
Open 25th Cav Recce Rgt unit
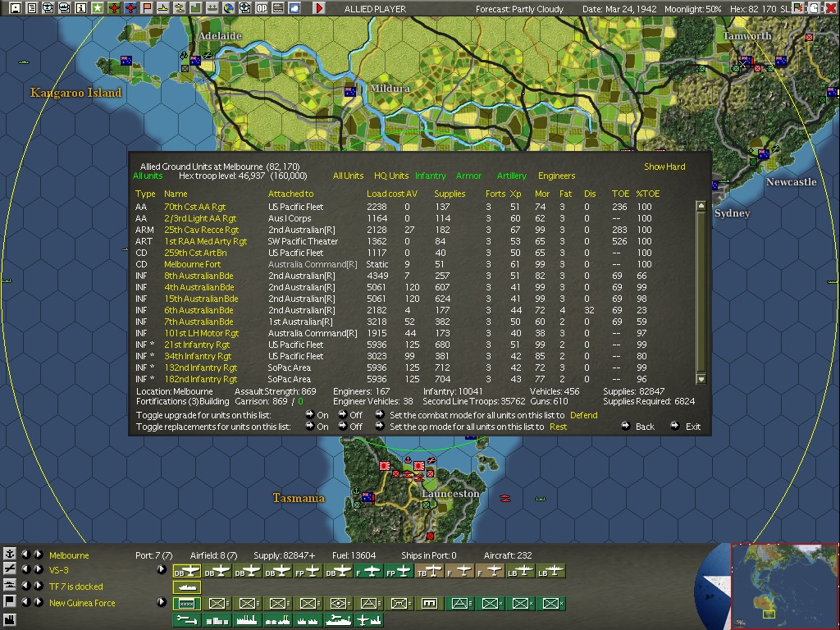tap(202, 230)
